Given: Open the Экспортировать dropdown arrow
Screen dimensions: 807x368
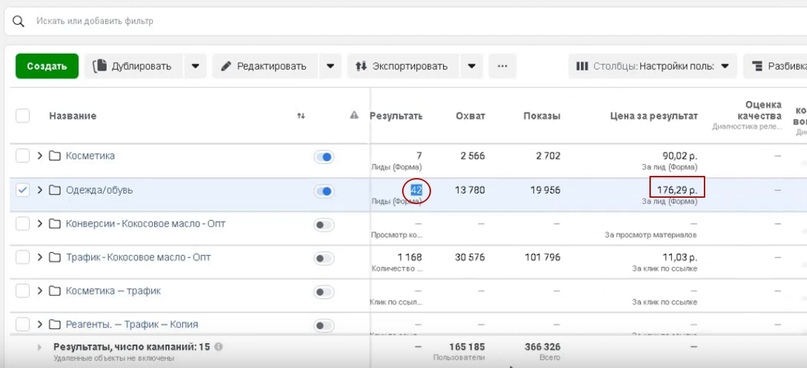Looking at the screenshot, I should click(471, 66).
